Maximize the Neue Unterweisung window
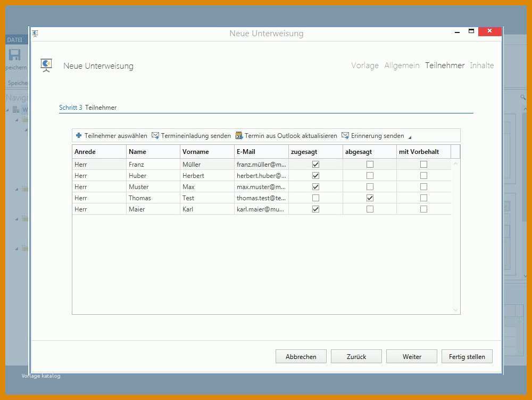Viewport: 532px width, 400px height. click(x=471, y=31)
